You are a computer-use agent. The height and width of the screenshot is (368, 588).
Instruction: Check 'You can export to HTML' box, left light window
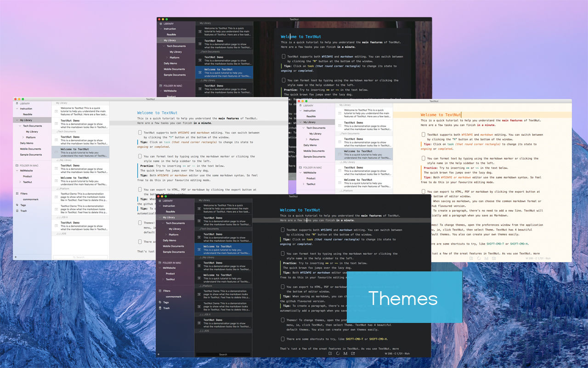[140, 190]
